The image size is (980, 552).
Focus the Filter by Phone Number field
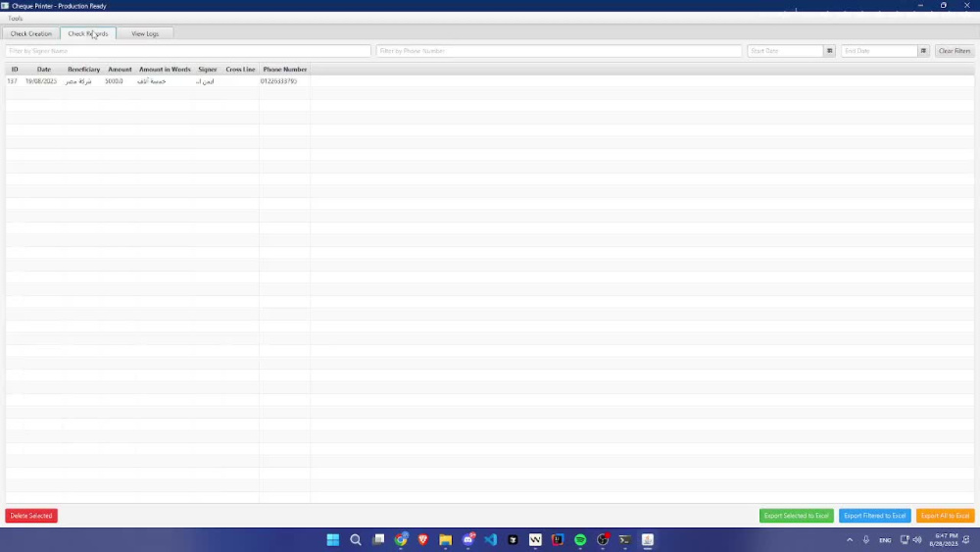pyautogui.click(x=559, y=51)
